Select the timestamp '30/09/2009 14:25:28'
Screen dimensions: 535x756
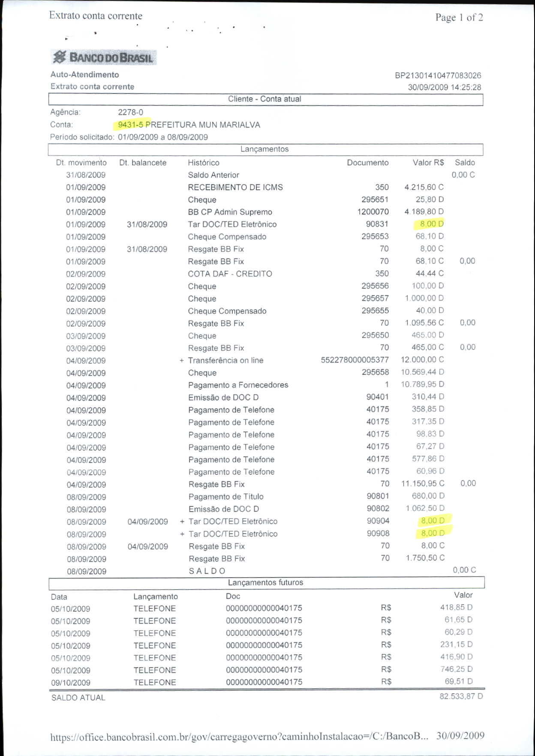click(x=445, y=87)
